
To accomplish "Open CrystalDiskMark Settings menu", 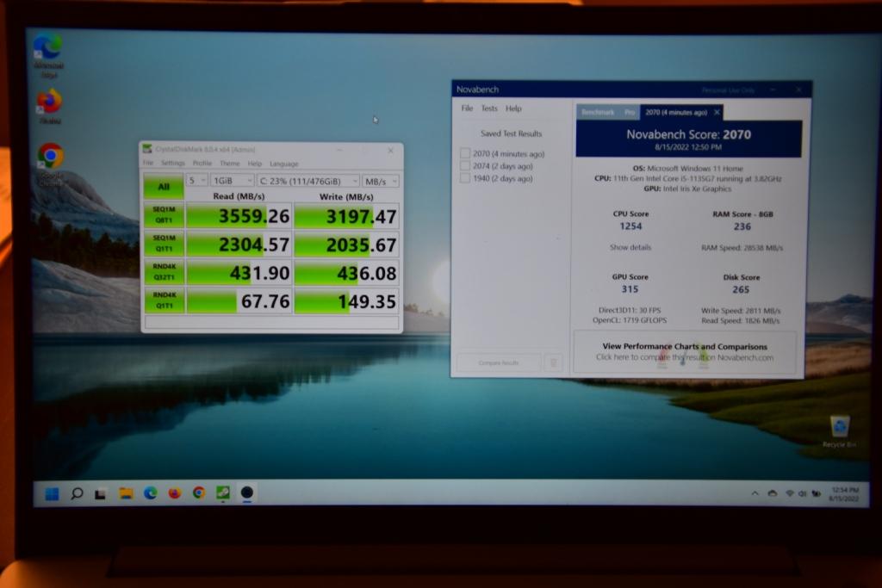I will pyautogui.click(x=172, y=163).
